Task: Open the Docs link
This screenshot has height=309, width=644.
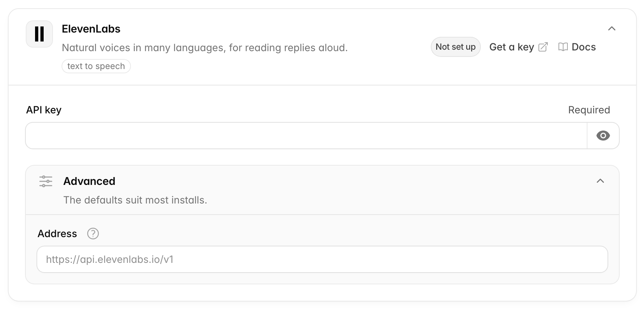Action: point(577,47)
